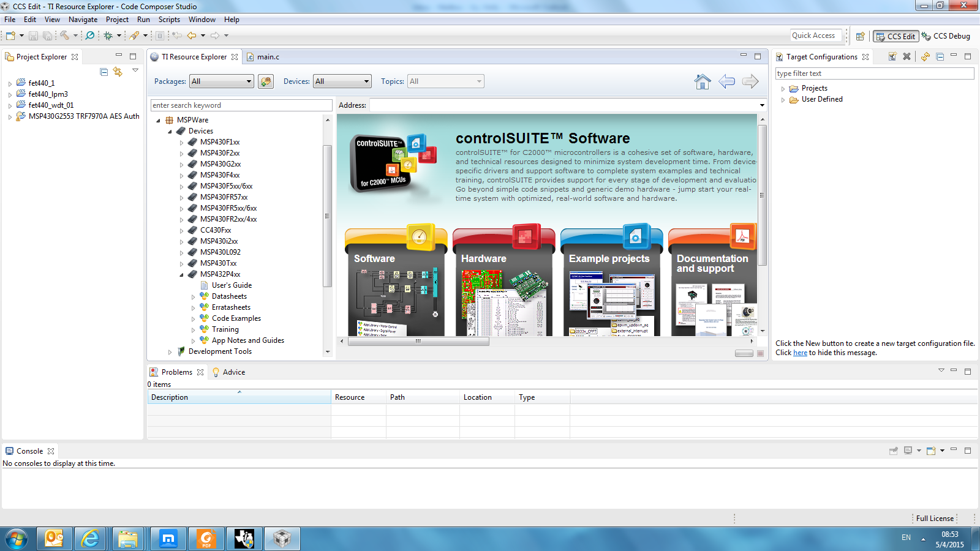
Task: Refresh the Target Configurations list
Action: click(925, 56)
